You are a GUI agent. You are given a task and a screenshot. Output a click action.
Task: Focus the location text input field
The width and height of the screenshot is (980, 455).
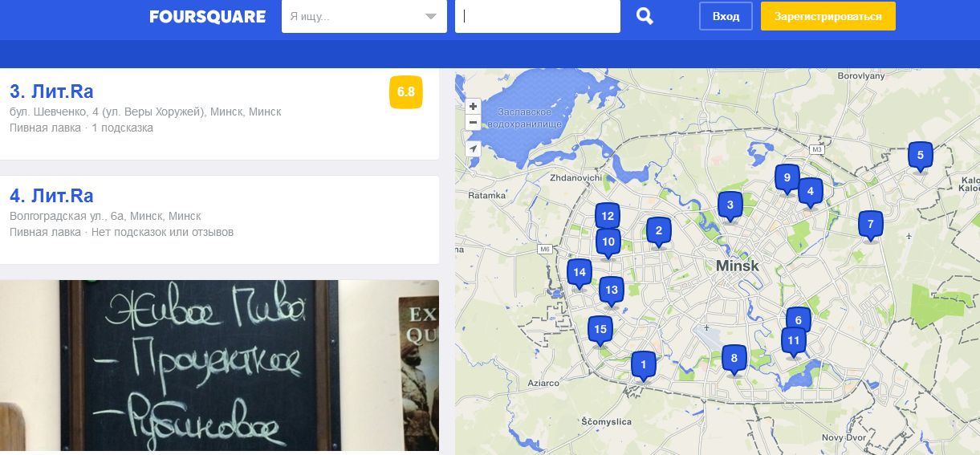point(538,16)
